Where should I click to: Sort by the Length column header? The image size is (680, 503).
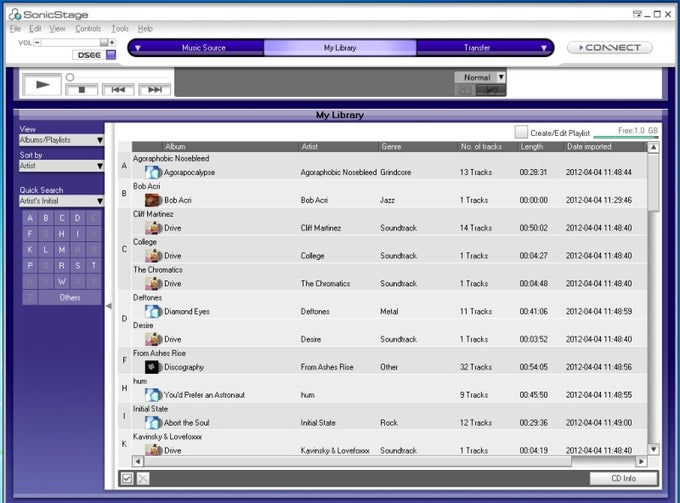pos(541,147)
